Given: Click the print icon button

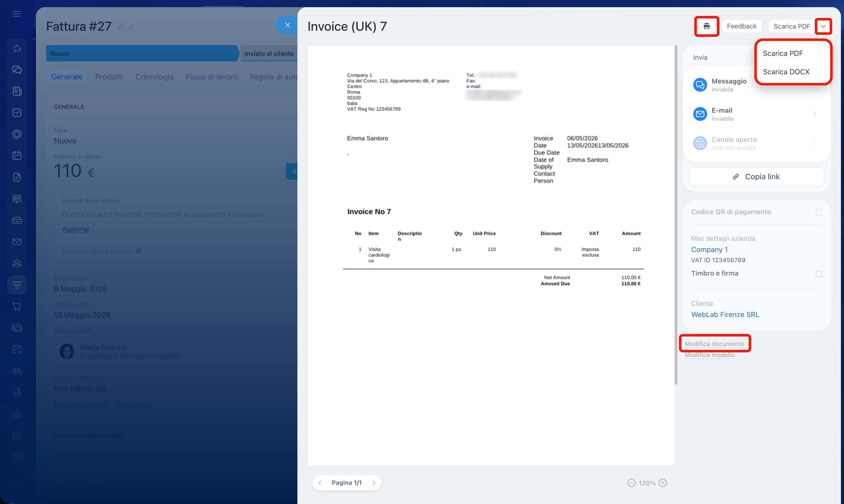Looking at the screenshot, I should pyautogui.click(x=706, y=26).
